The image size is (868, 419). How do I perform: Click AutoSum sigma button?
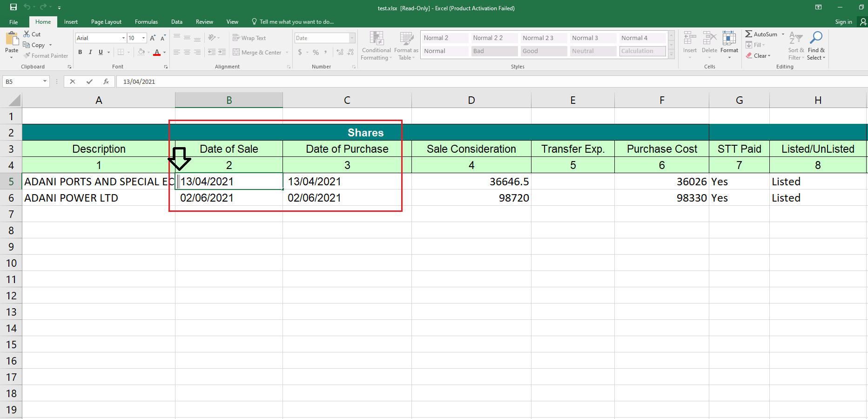761,34
